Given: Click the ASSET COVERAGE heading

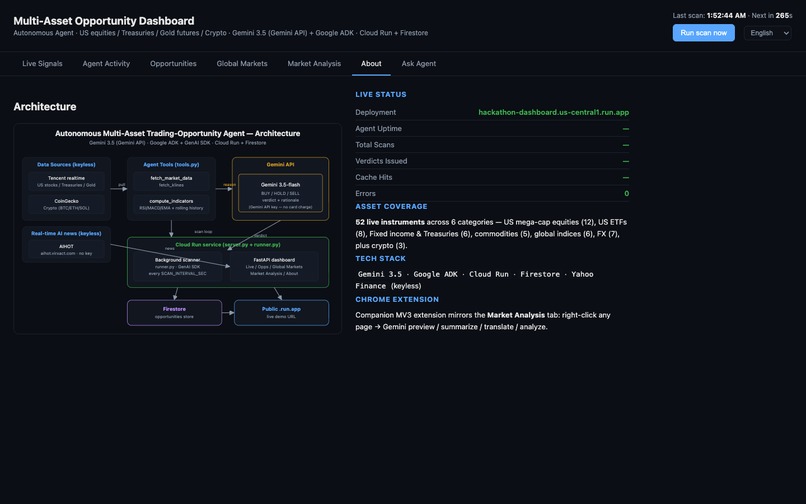Looking at the screenshot, I should (x=391, y=206).
